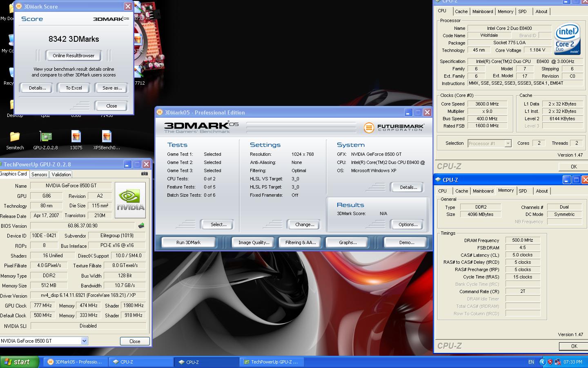Click OK in the lower CPU-Z window

point(574,346)
